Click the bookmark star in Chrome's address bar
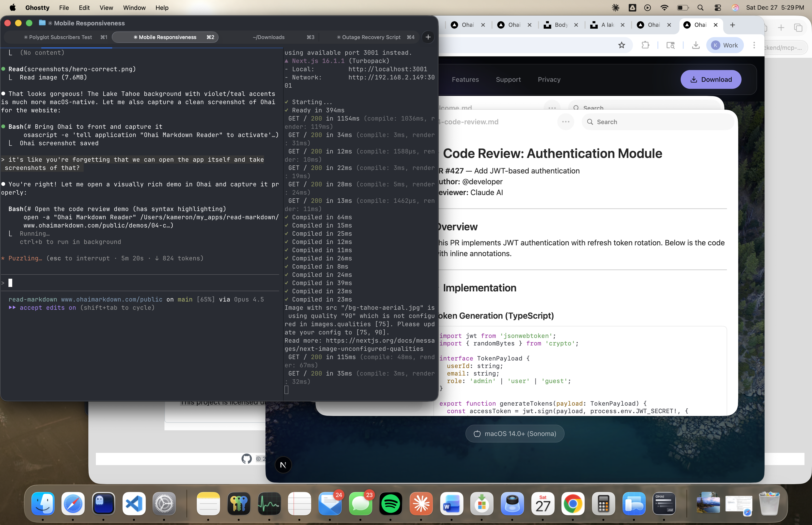 click(621, 45)
